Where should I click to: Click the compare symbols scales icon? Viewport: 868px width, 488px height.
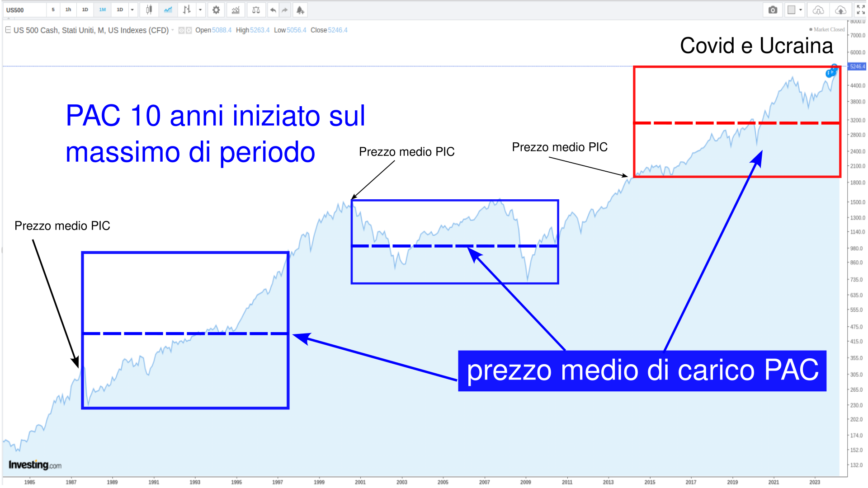[x=256, y=9]
